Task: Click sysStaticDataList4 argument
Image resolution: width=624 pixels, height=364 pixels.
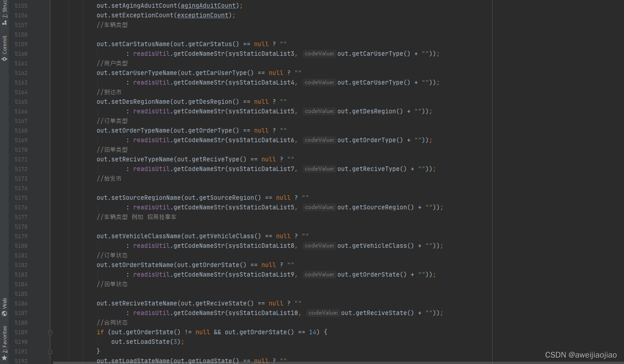Action: [261, 83]
